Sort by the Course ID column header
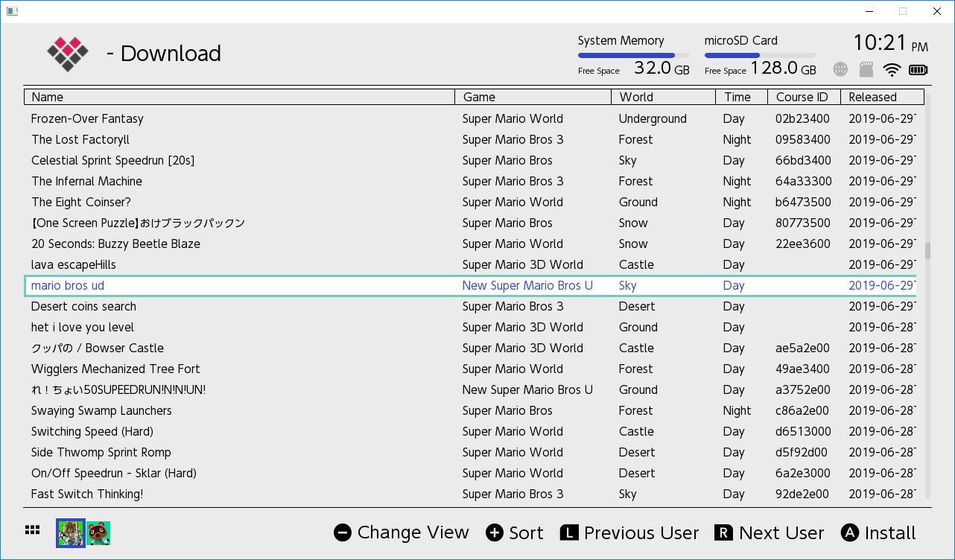Viewport: 955px width, 560px height. click(804, 97)
